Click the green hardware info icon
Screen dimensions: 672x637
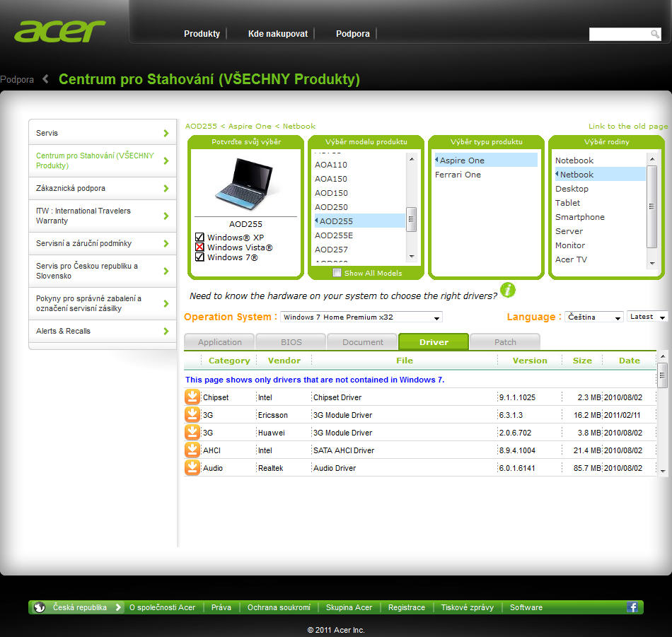tap(507, 290)
